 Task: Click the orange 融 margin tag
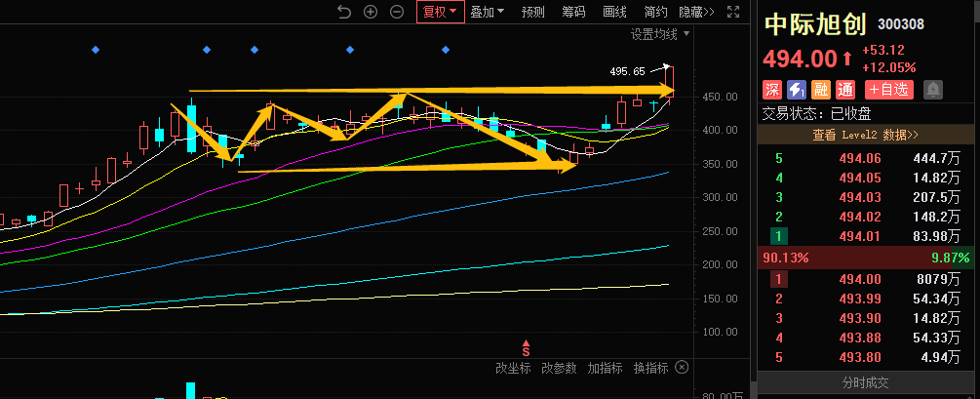tap(821, 90)
